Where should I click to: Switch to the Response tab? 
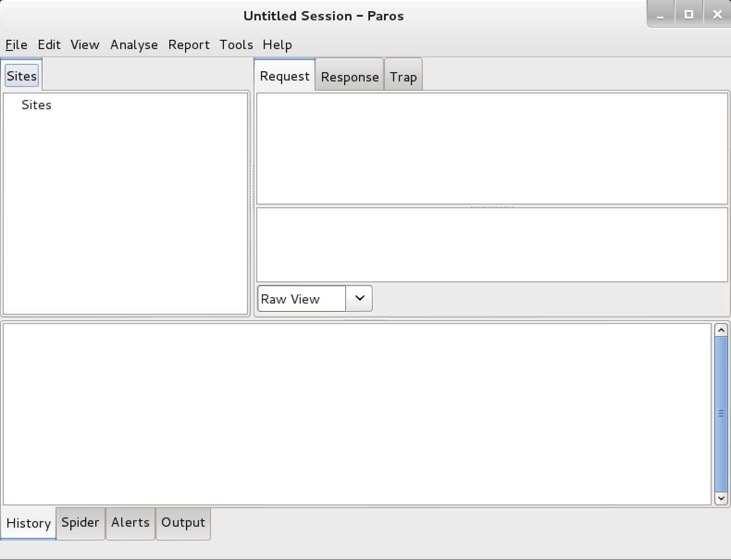350,77
